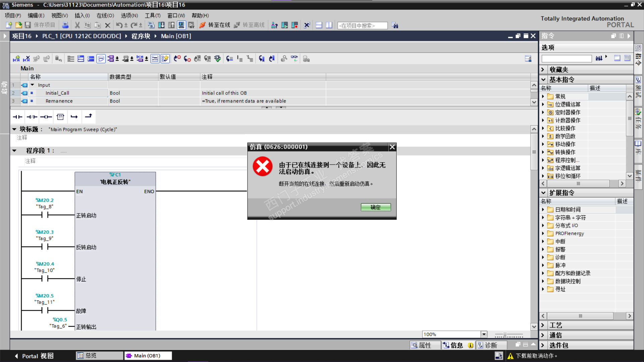The height and width of the screenshot is (362, 644).
Task: Click the Cut scissors icon
Action: [77, 25]
